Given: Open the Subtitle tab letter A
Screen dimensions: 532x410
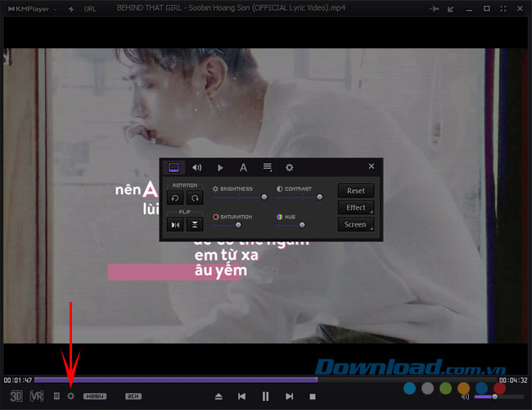Looking at the screenshot, I should tap(243, 168).
